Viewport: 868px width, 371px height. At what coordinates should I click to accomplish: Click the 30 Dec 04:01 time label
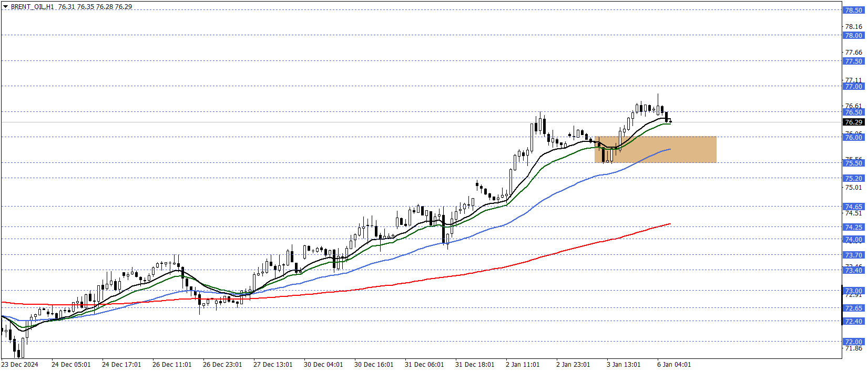pos(323,364)
